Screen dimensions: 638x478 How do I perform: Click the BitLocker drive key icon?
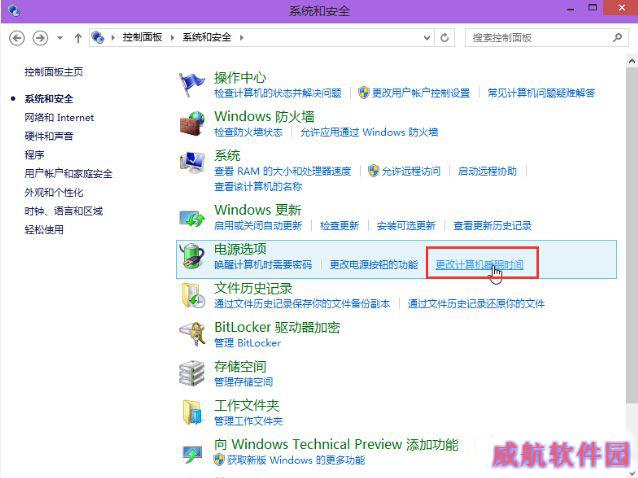192,334
